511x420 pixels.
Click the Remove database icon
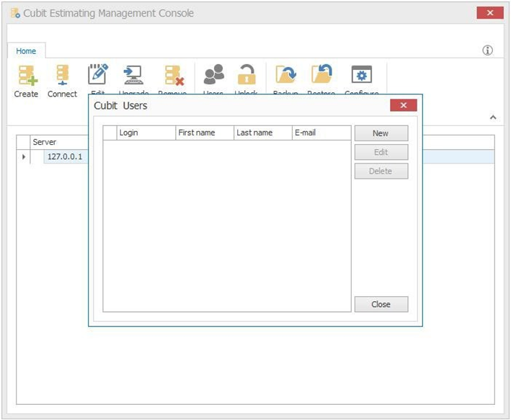click(174, 75)
